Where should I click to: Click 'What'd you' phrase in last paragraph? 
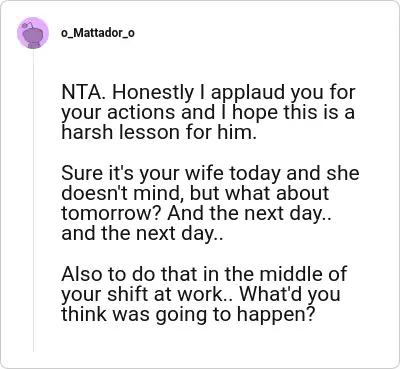(x=290, y=294)
